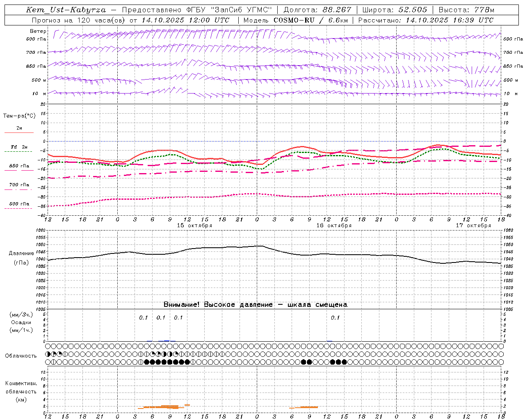Click the Ветер wind panel label
The image size is (525, 420).
pyautogui.click(x=38, y=31)
